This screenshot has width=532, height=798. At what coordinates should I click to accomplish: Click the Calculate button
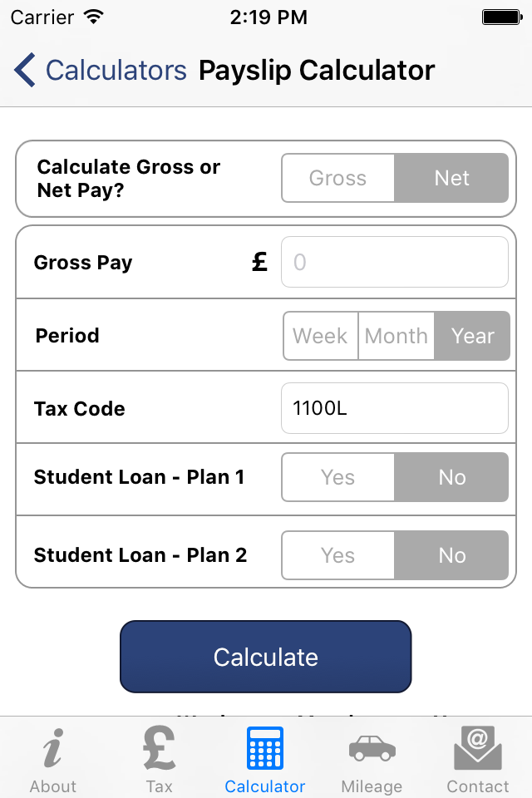(x=266, y=657)
